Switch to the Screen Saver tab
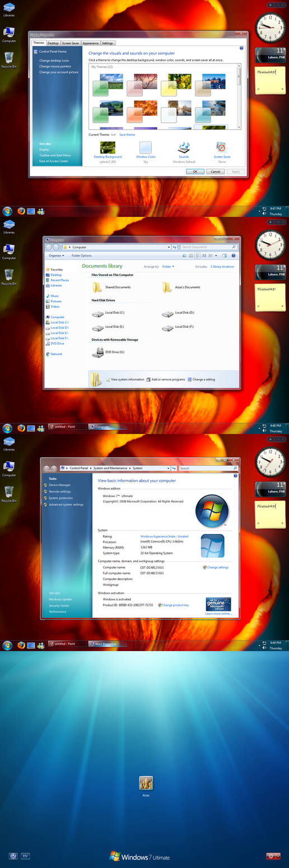This screenshot has height=868, width=289. coord(71,43)
